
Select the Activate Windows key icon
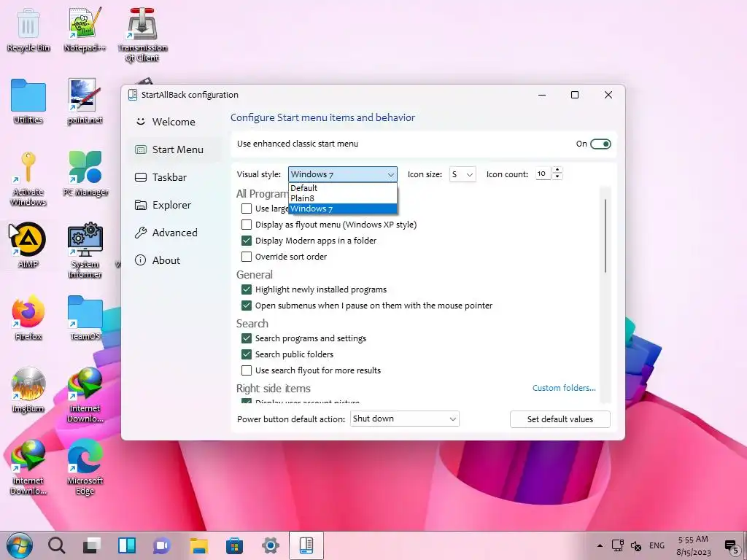[x=28, y=179]
